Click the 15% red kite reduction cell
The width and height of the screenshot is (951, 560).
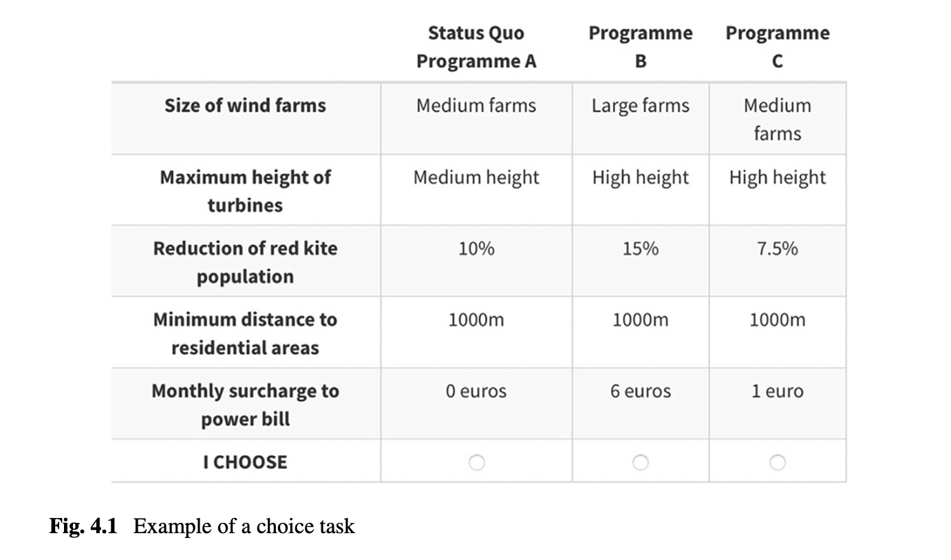tap(640, 248)
